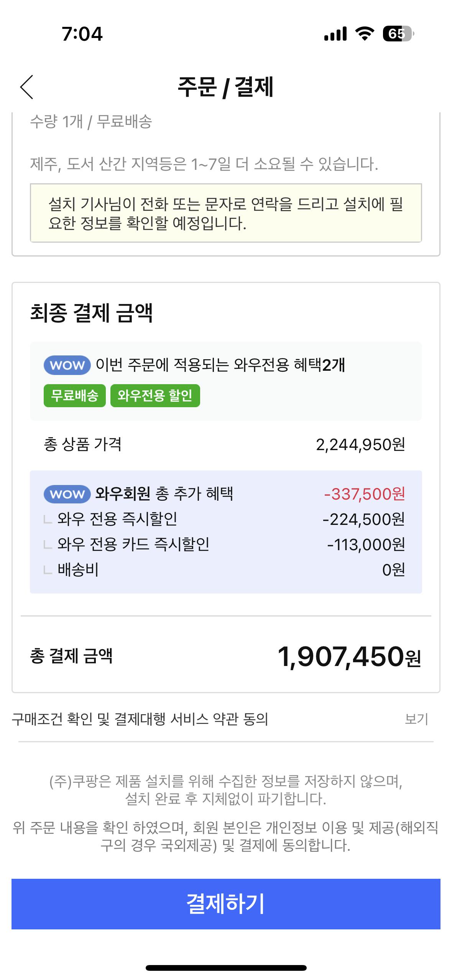Tap the WOW badge next to 와우회원 총 추가 혜택
Image resolution: width=452 pixels, height=980 pixels.
click(x=67, y=494)
